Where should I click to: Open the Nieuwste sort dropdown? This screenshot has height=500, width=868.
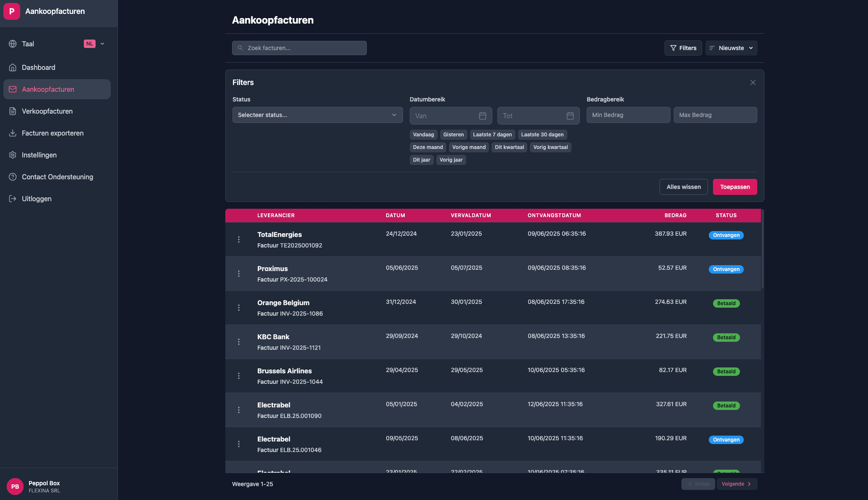click(732, 48)
